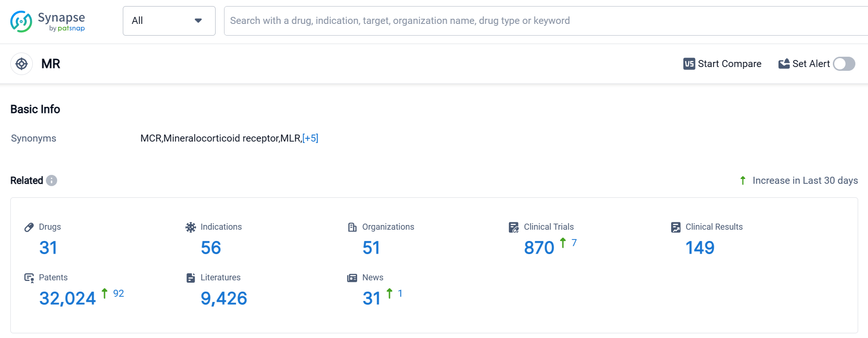Click the Start Compare button

pos(722,64)
